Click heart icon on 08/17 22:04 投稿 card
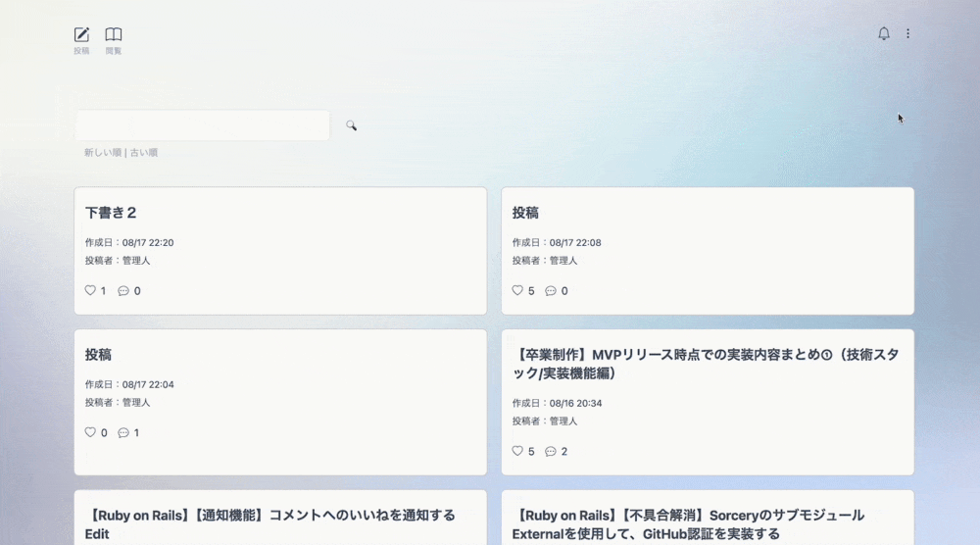The image size is (980, 545). click(90, 432)
